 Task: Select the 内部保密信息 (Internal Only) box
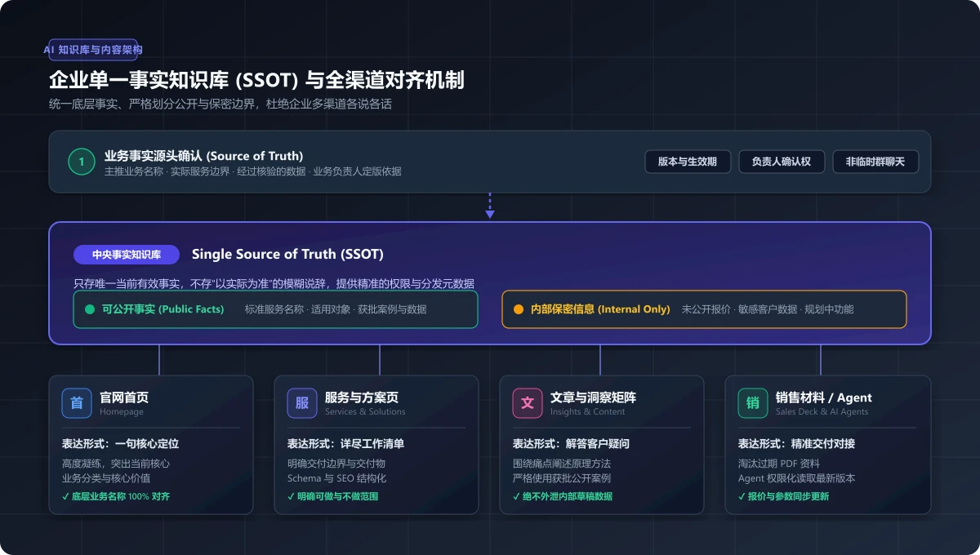[x=704, y=309]
